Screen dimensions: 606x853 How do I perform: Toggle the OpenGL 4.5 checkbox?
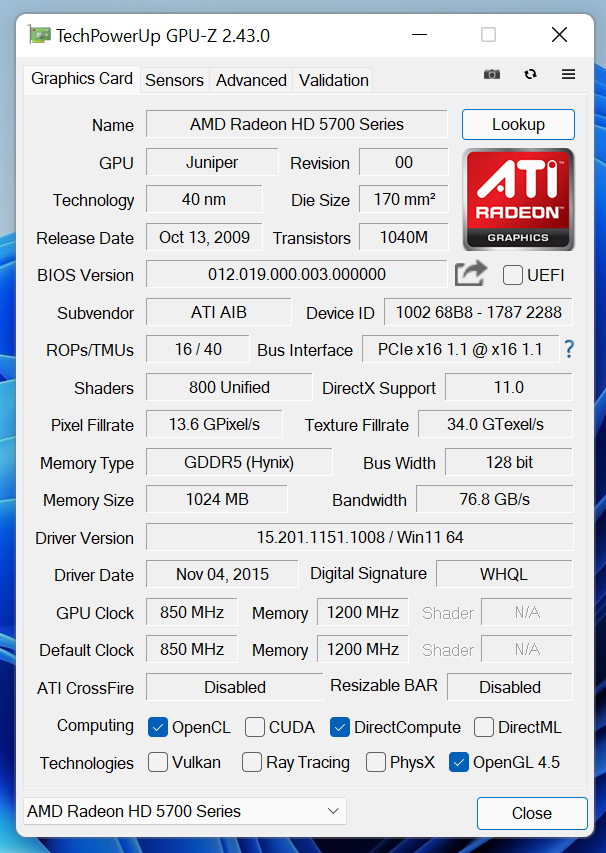459,762
